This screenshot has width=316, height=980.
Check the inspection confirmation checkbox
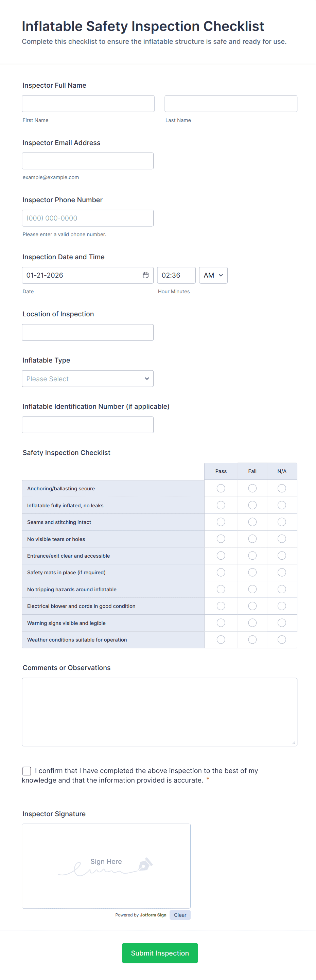27,770
